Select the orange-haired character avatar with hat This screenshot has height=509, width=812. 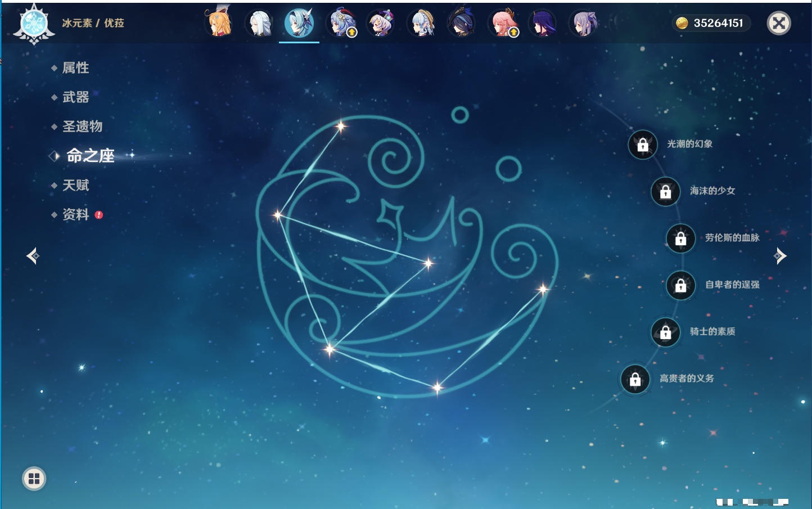[x=219, y=23]
